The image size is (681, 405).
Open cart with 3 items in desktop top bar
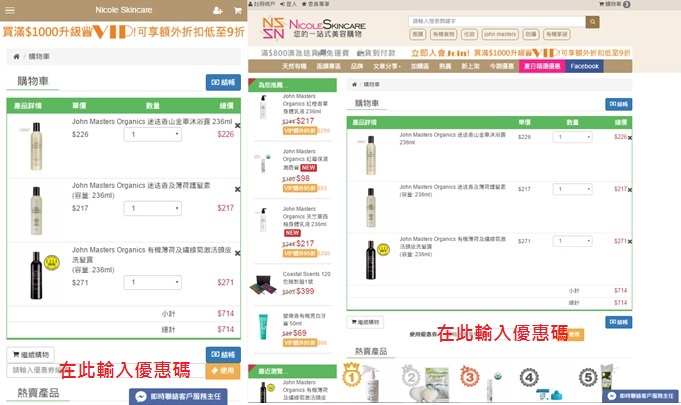tap(615, 4)
